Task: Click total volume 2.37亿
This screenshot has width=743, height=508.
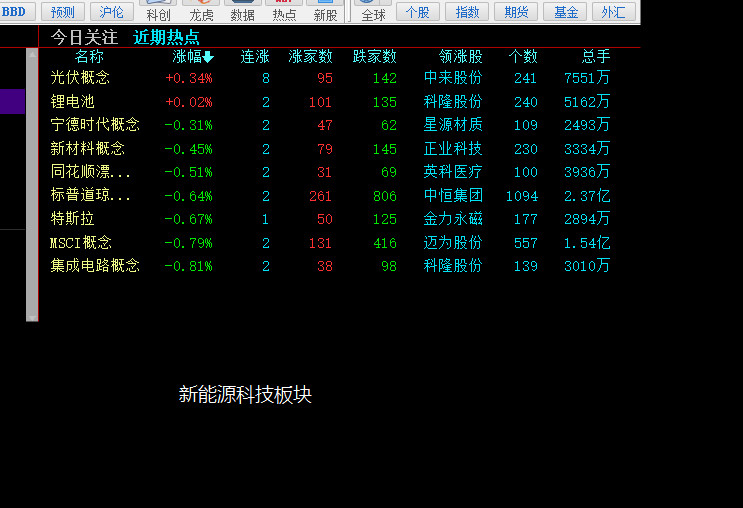Action: click(587, 196)
